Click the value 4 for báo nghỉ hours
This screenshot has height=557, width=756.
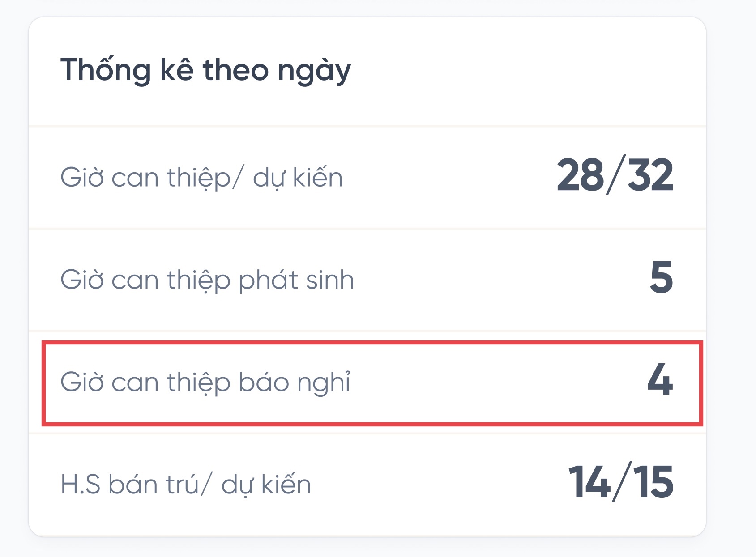(x=660, y=380)
